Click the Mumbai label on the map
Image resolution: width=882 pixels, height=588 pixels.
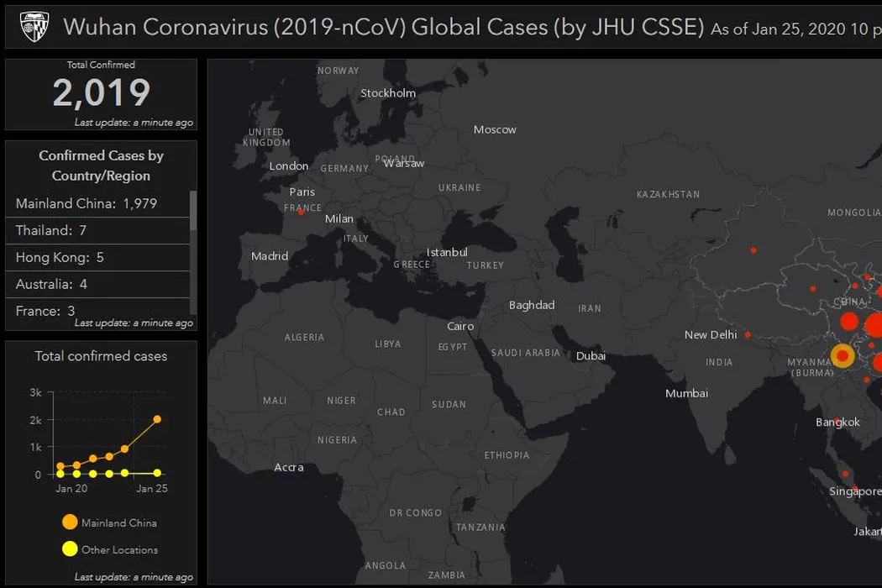[686, 393]
